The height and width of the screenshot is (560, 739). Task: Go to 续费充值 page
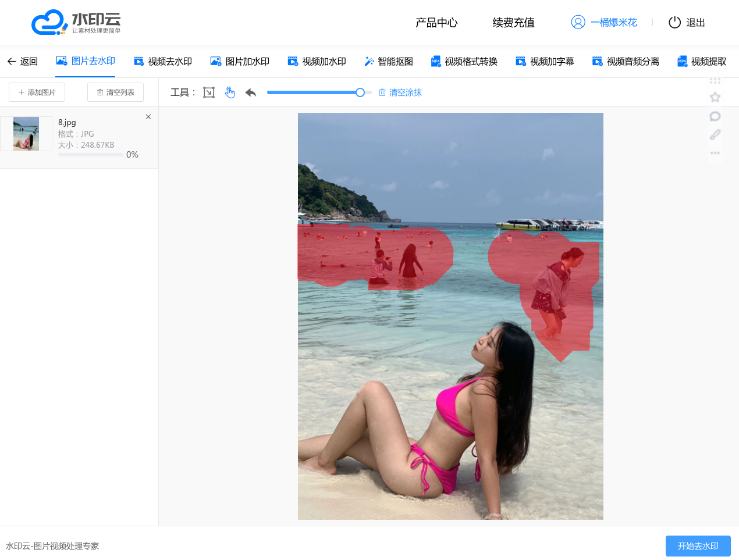pos(513,23)
